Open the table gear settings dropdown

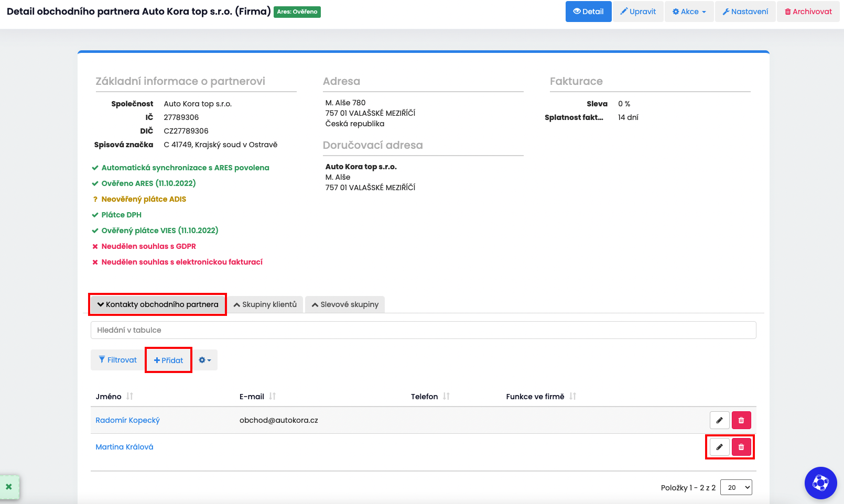[x=205, y=360]
